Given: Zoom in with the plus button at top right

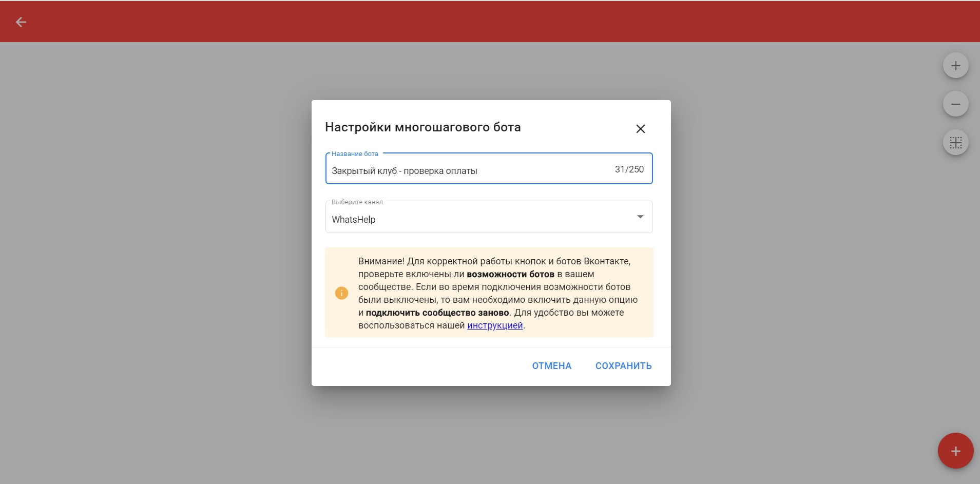Looking at the screenshot, I should [x=955, y=66].
